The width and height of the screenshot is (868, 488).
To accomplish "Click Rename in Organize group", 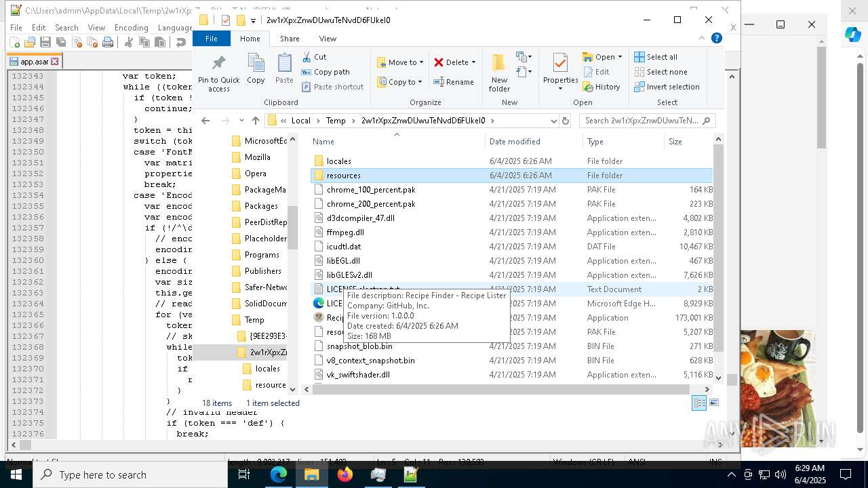I will click(454, 82).
